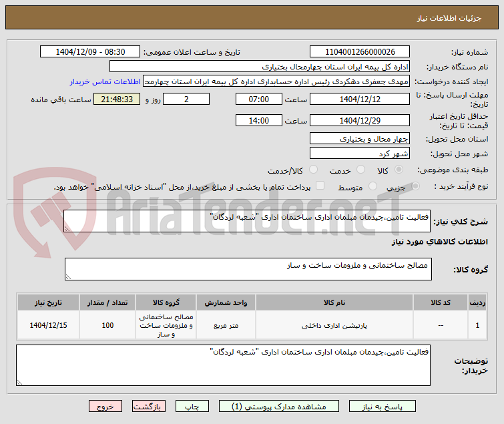The height and width of the screenshot is (424, 504).
Task: Click the 'خروج' exit button
Action: pos(105,407)
